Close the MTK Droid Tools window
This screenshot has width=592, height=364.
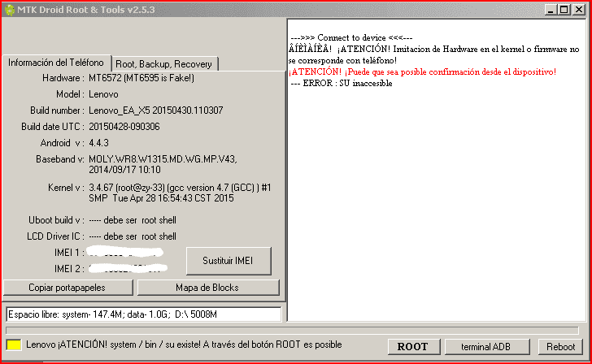578,10
